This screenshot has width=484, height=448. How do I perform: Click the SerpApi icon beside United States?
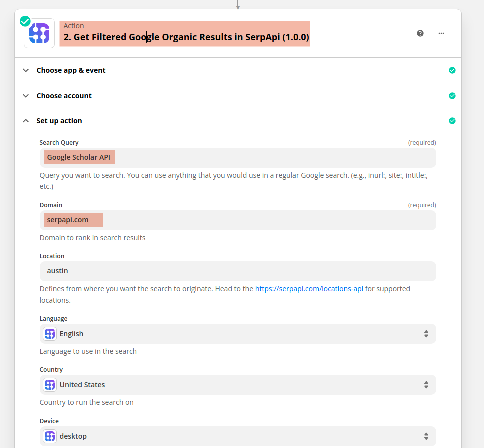click(x=49, y=385)
